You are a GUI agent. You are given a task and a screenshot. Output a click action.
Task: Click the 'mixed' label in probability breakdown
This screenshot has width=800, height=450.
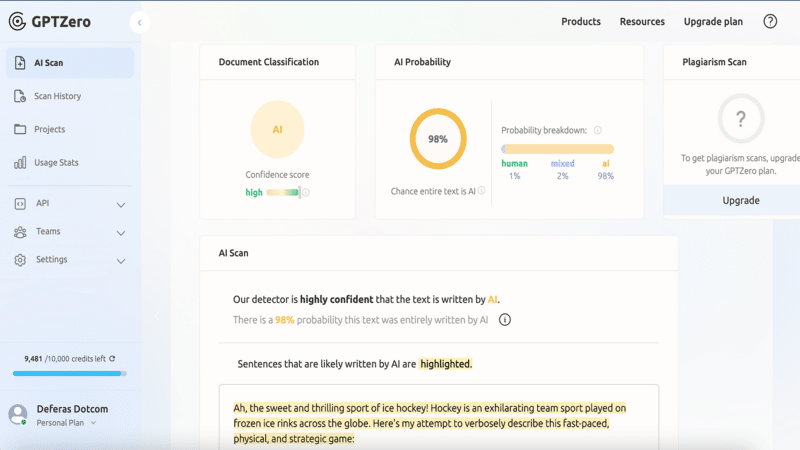click(x=562, y=163)
